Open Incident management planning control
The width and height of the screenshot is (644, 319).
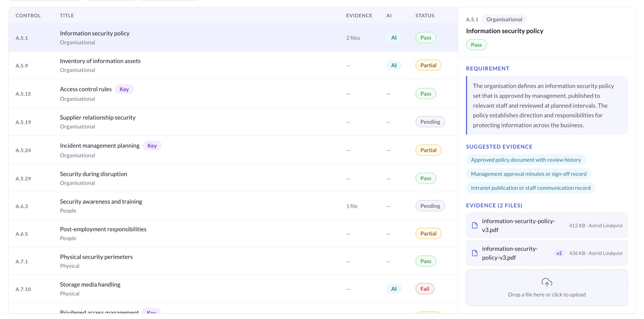coord(233,150)
